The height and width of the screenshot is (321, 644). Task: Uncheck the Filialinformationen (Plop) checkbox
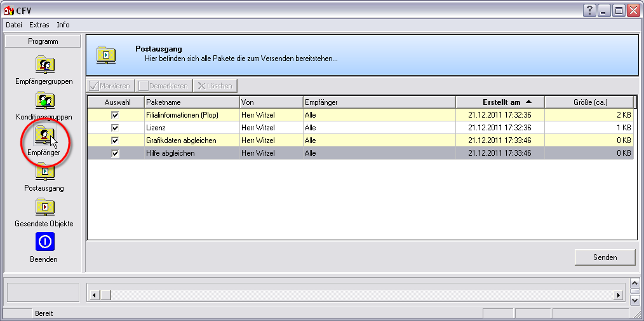tap(115, 115)
